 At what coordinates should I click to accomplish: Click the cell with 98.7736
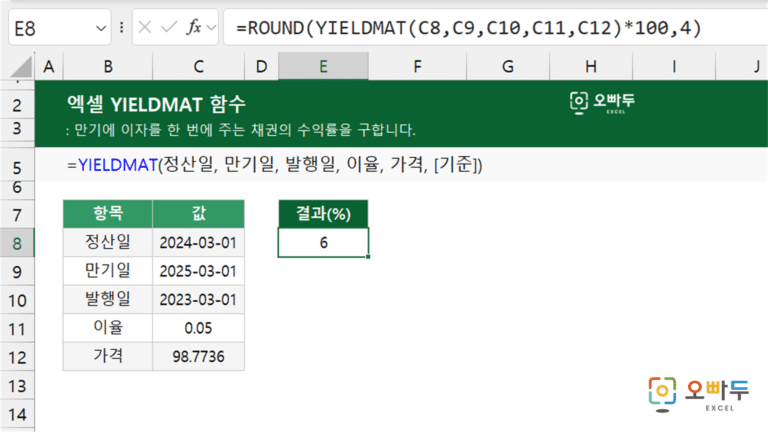198,356
